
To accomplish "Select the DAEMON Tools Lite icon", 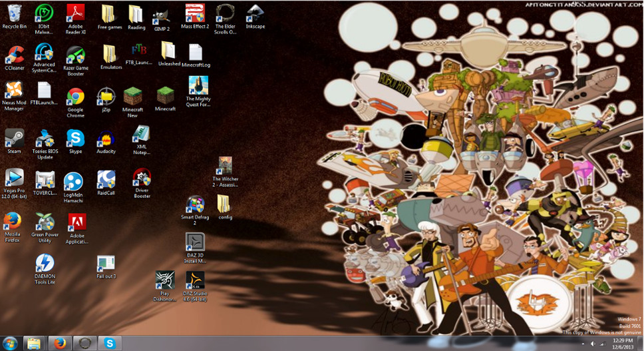I will [45, 269].
